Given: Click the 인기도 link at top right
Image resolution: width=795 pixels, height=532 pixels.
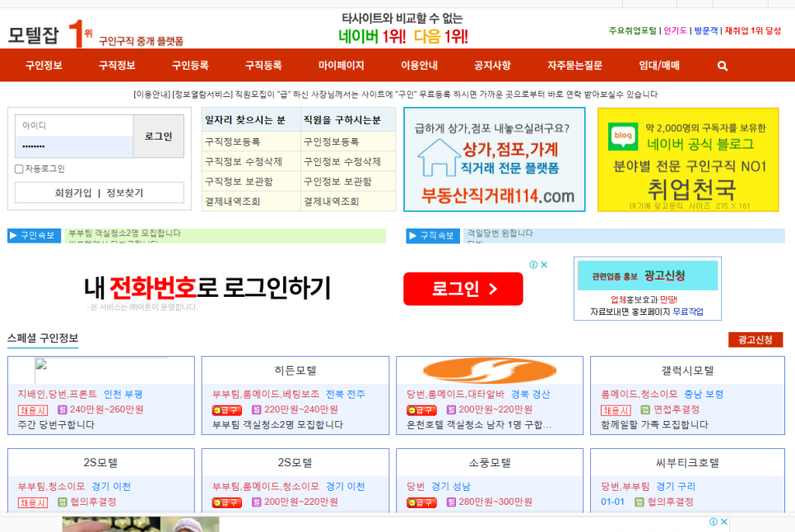Looking at the screenshot, I should click(676, 30).
